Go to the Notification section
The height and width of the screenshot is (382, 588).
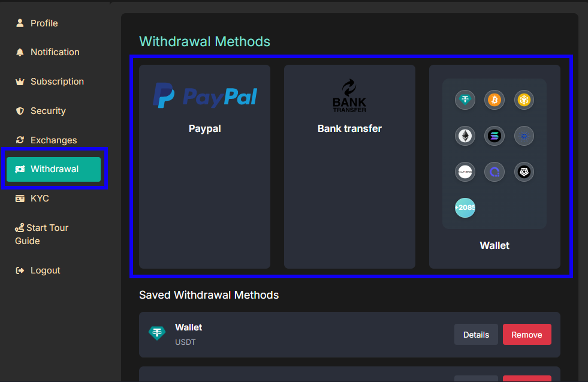pyautogui.click(x=55, y=52)
